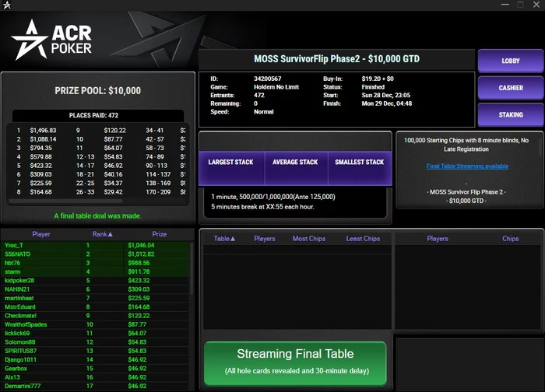
Task: Open Final Table Streaming available link
Action: pos(467,166)
